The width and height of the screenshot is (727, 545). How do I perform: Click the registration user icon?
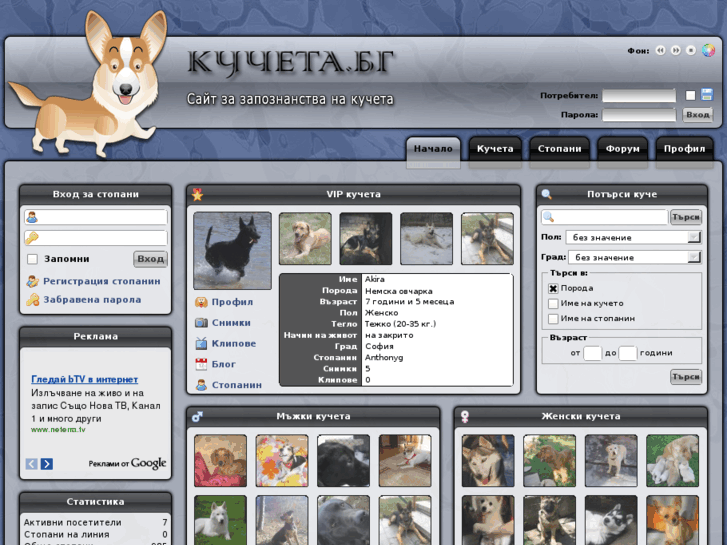click(x=32, y=281)
